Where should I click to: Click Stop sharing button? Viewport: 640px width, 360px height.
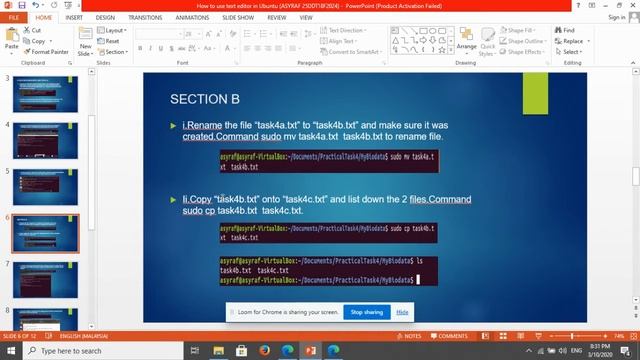[367, 312]
